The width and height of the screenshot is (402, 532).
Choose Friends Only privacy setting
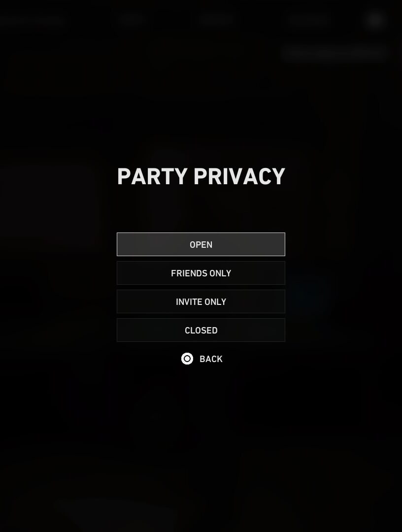coord(201,273)
